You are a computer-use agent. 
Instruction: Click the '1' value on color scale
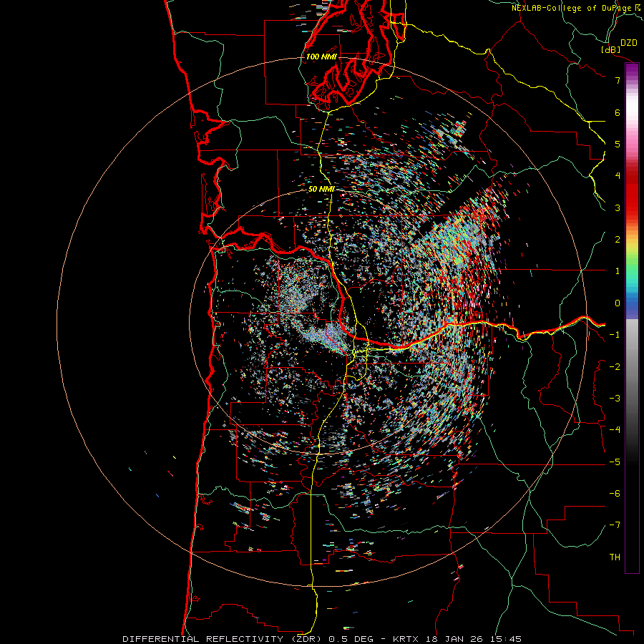[618, 271]
